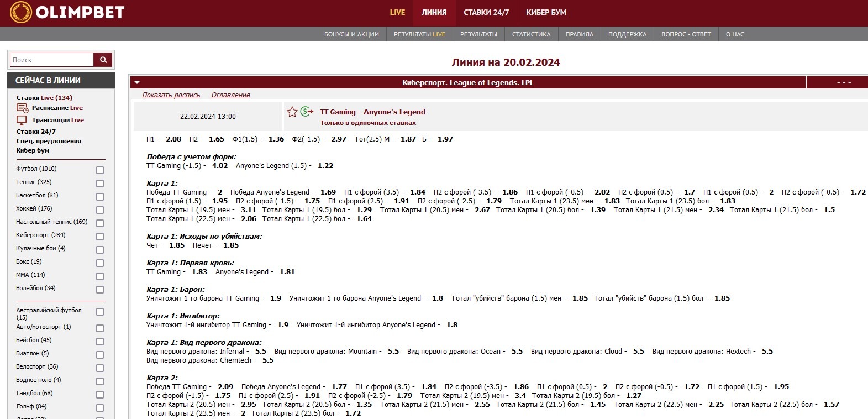Tick the Баскетбол (81) checkbox
The image size is (868, 419).
[100, 197]
